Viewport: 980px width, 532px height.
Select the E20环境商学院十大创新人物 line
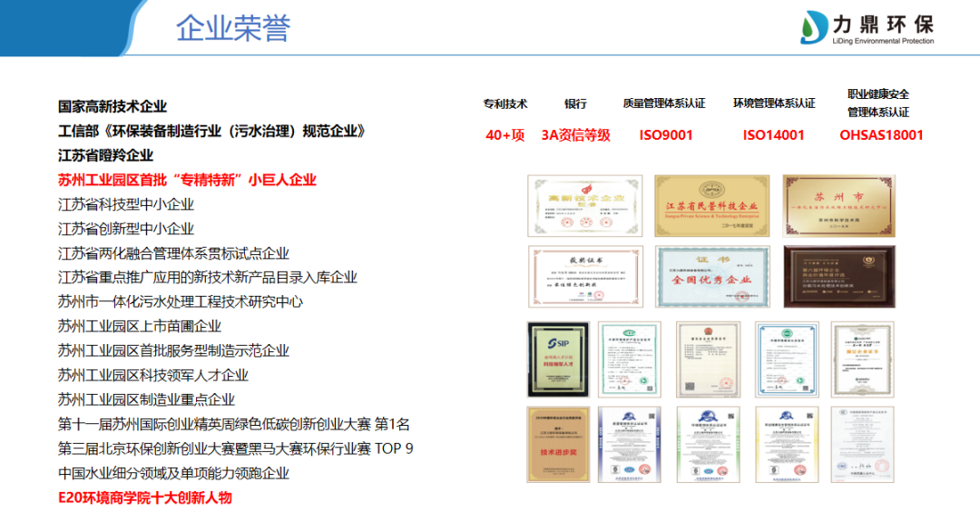point(145,498)
